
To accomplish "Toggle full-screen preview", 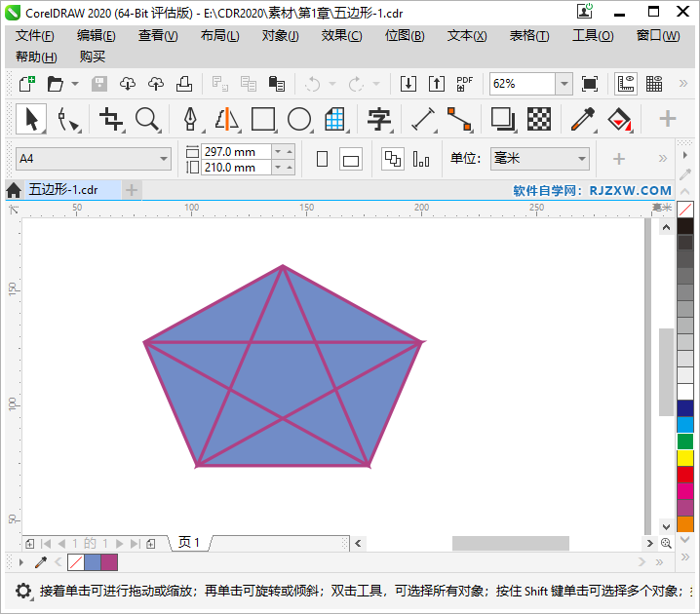I will pos(590,84).
